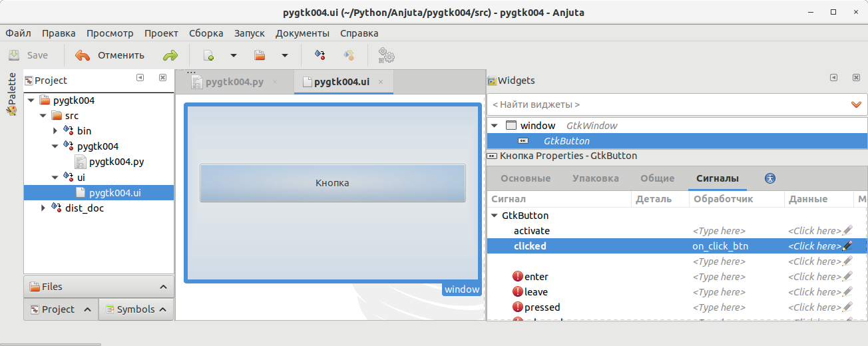Collapse the ui target node
The height and width of the screenshot is (346, 868).
click(x=56, y=178)
